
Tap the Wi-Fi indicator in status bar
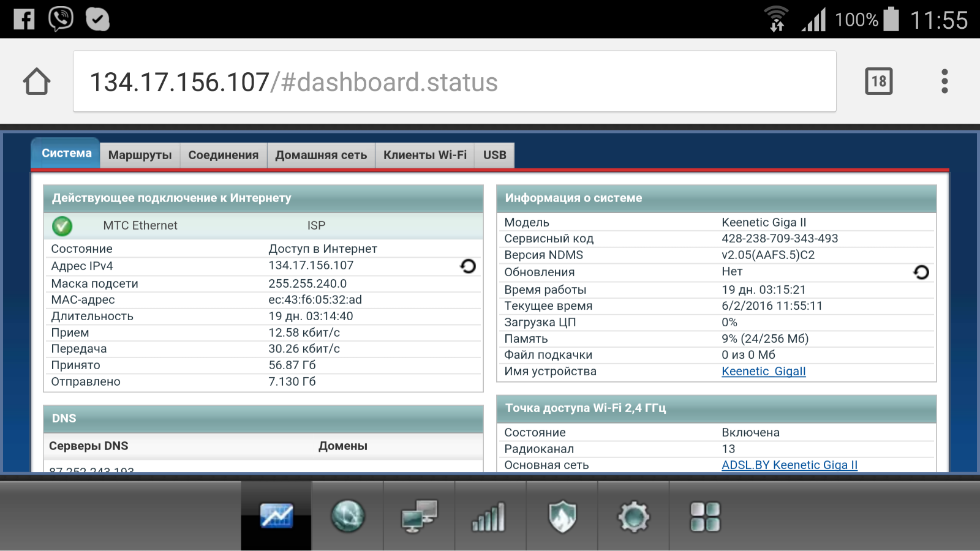point(777,19)
